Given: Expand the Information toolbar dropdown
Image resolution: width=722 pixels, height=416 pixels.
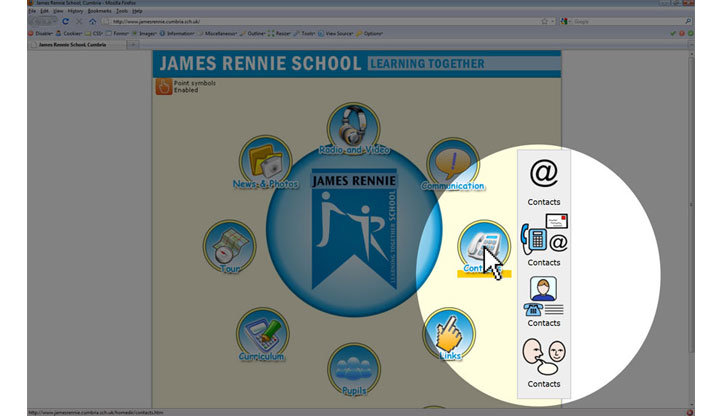Looking at the screenshot, I should point(177,34).
